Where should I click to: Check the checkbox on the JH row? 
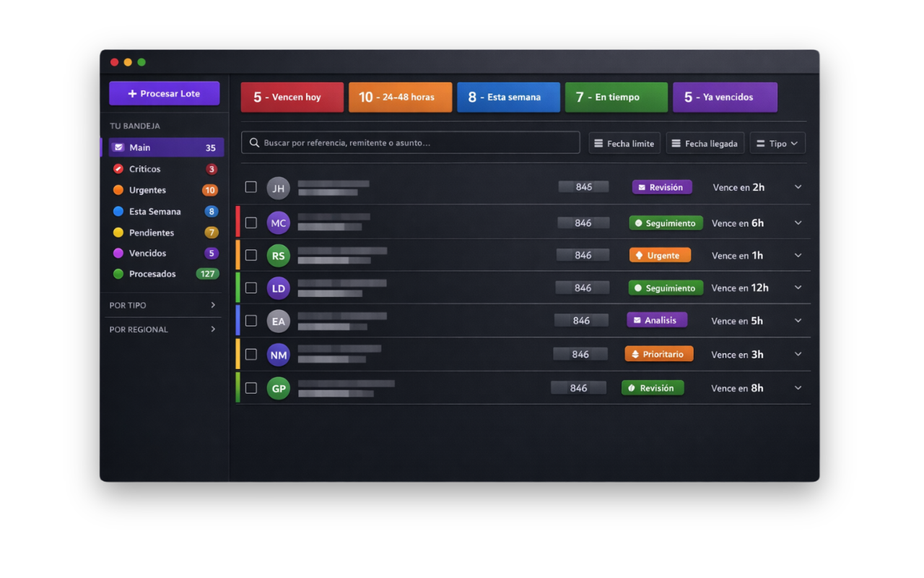(250, 186)
